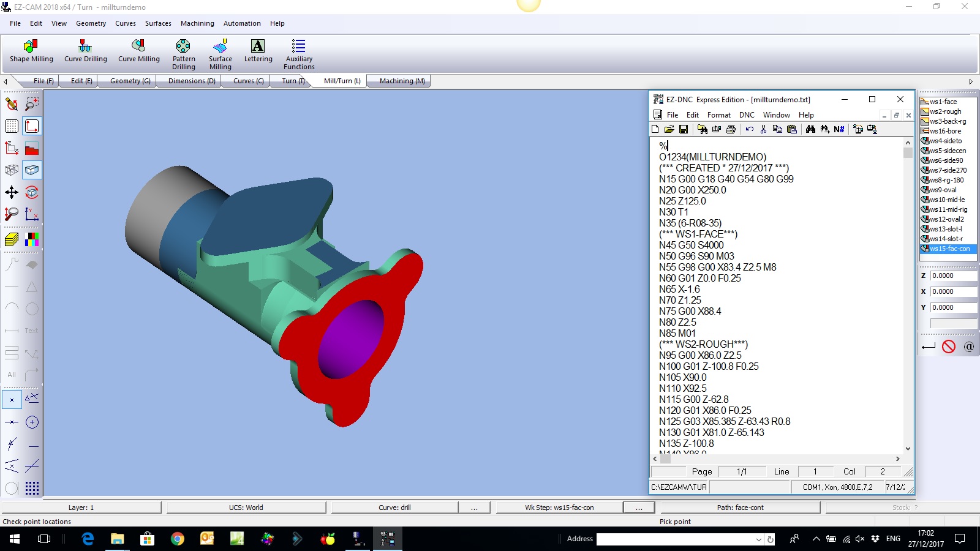Screen dimensions: 980x551
Task: Click Paste clipboard icon in EZ-DNC
Action: (x=792, y=129)
